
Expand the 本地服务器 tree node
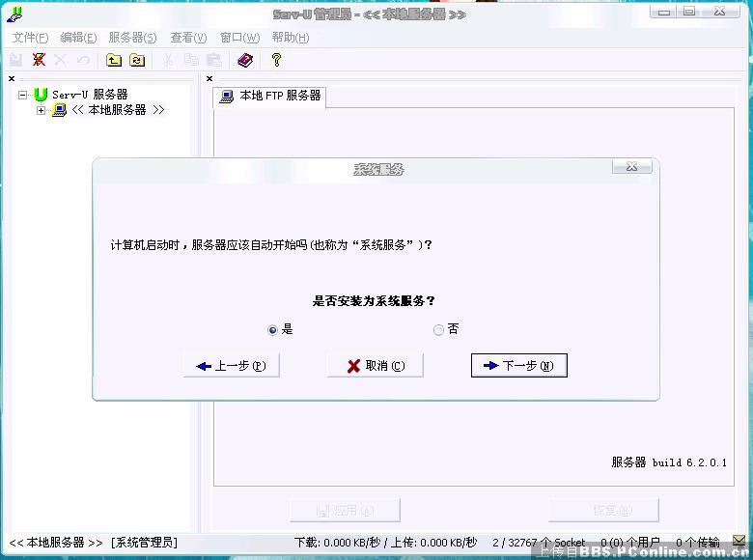[x=42, y=110]
